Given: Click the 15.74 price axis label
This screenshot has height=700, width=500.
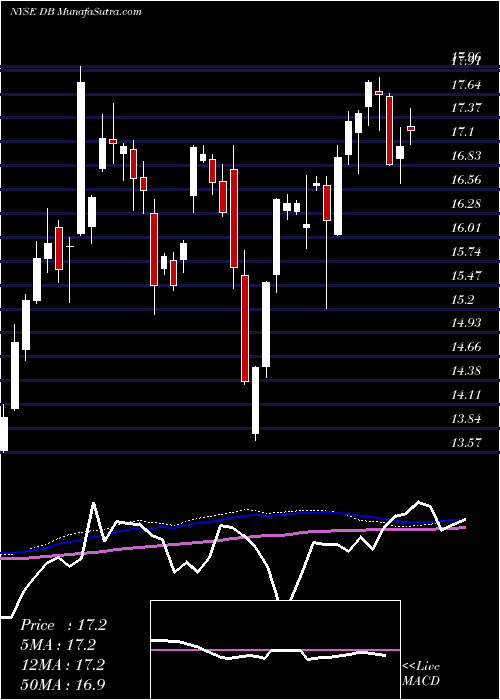Looking at the screenshot, I should coord(466,252).
